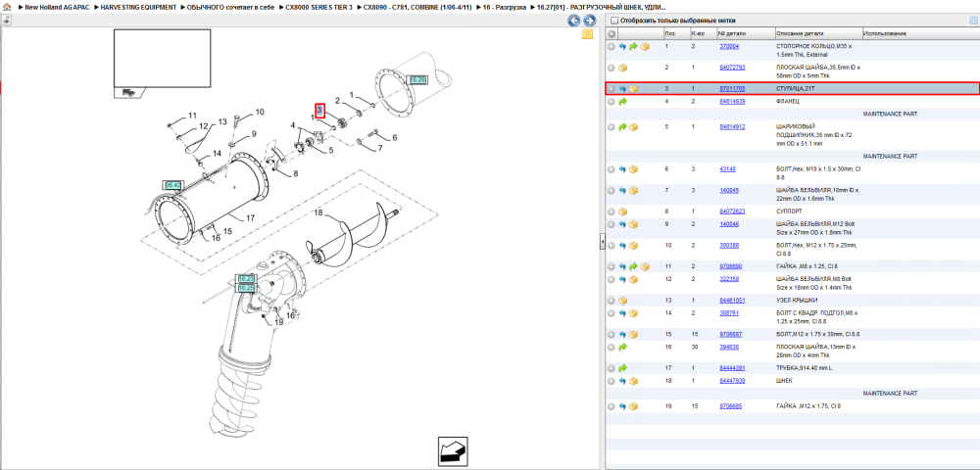Click blue arrow icon for part 300388
Viewport: 980px width, 470px height.
(622, 246)
